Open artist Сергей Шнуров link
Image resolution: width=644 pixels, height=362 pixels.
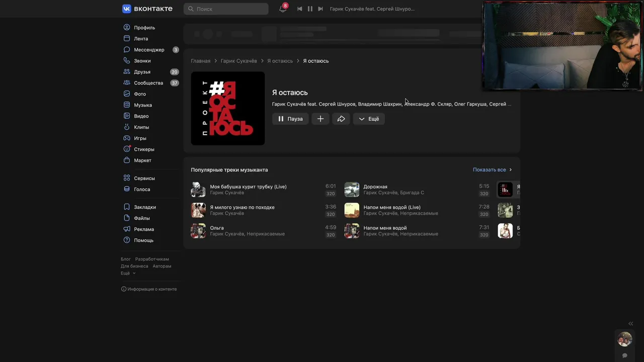coord(337,104)
